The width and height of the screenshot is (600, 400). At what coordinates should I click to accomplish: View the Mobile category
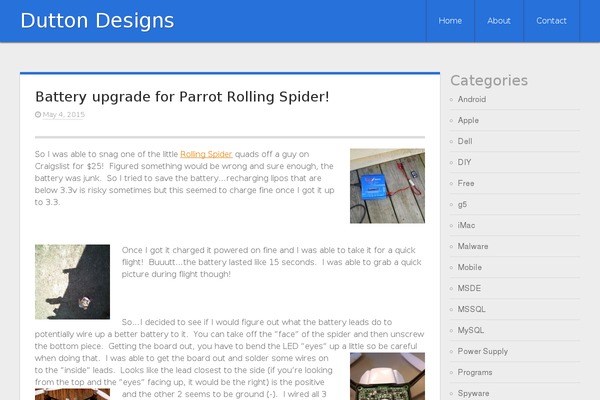point(470,267)
